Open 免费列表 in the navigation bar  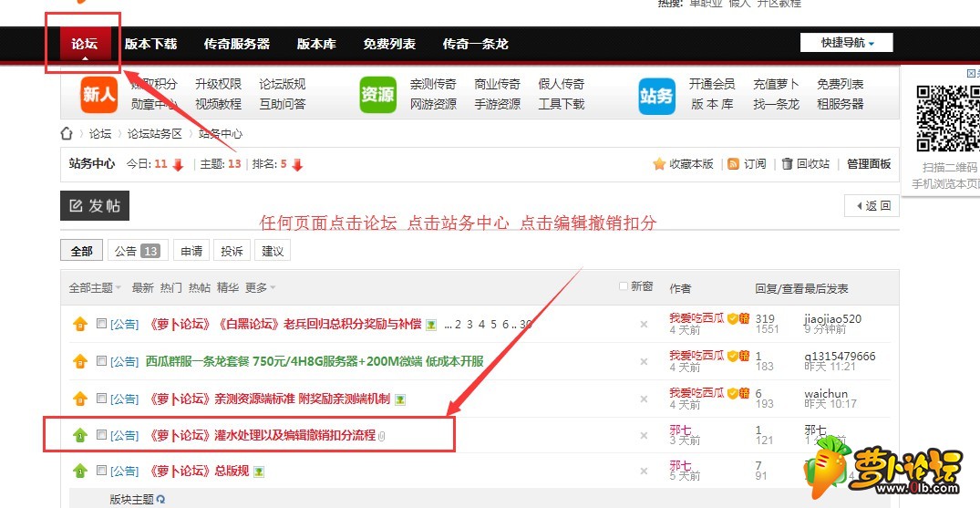click(389, 44)
